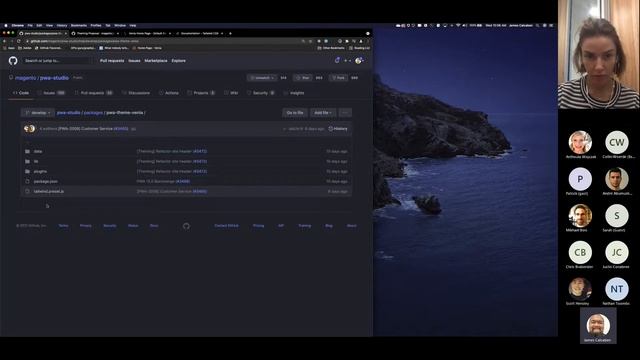640x360 pixels.
Task: Open Explore in GitHub top navigation
Action: 178,61
